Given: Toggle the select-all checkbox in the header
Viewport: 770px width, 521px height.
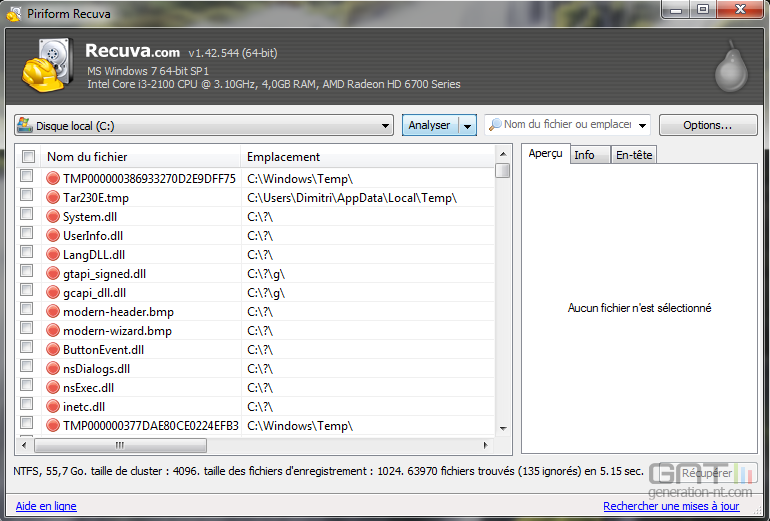Looking at the screenshot, I should [x=28, y=157].
